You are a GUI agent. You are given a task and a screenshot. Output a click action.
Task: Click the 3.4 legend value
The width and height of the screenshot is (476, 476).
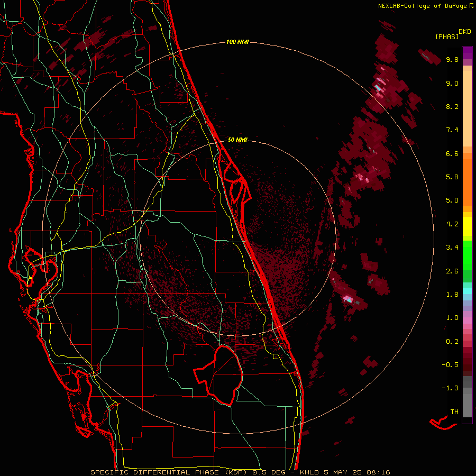(x=452, y=248)
